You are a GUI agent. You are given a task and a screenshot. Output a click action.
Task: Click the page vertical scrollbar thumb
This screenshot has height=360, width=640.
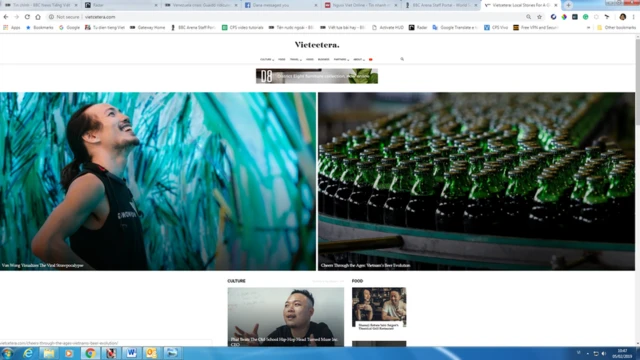[x=637, y=81]
